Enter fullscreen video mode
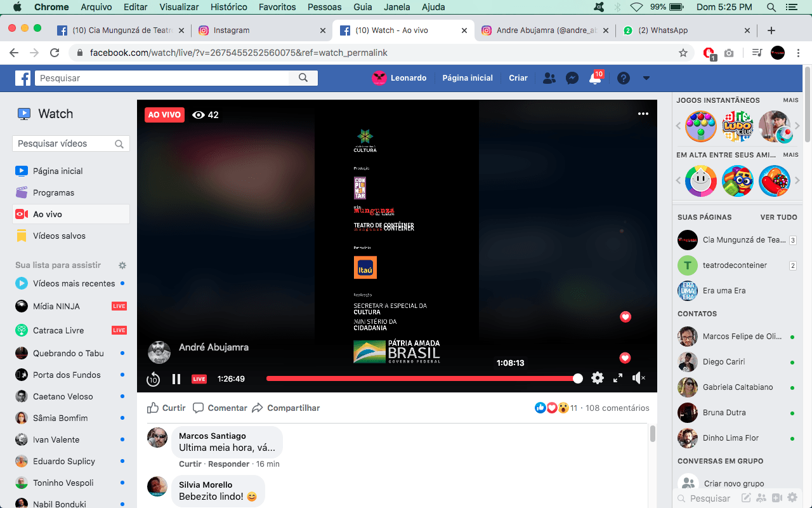This screenshot has width=812, height=508. [618, 378]
